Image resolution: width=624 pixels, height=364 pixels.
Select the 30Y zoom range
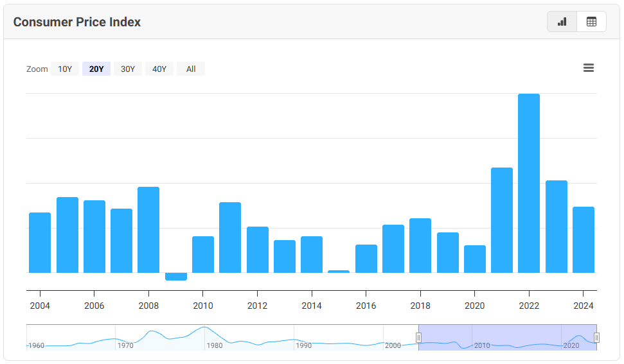(x=128, y=69)
